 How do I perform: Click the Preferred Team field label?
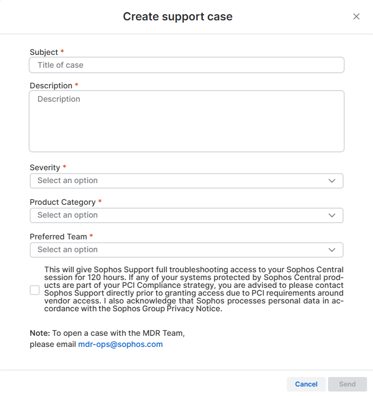pos(58,237)
